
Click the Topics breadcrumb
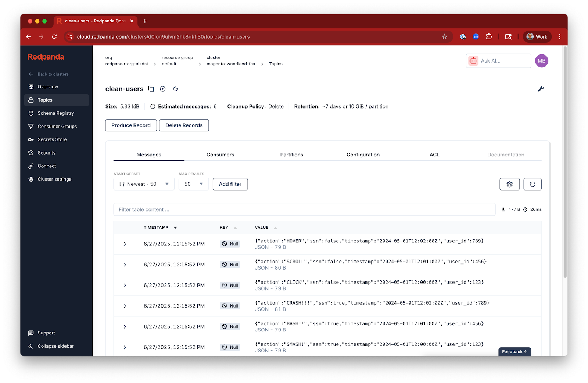click(x=276, y=64)
